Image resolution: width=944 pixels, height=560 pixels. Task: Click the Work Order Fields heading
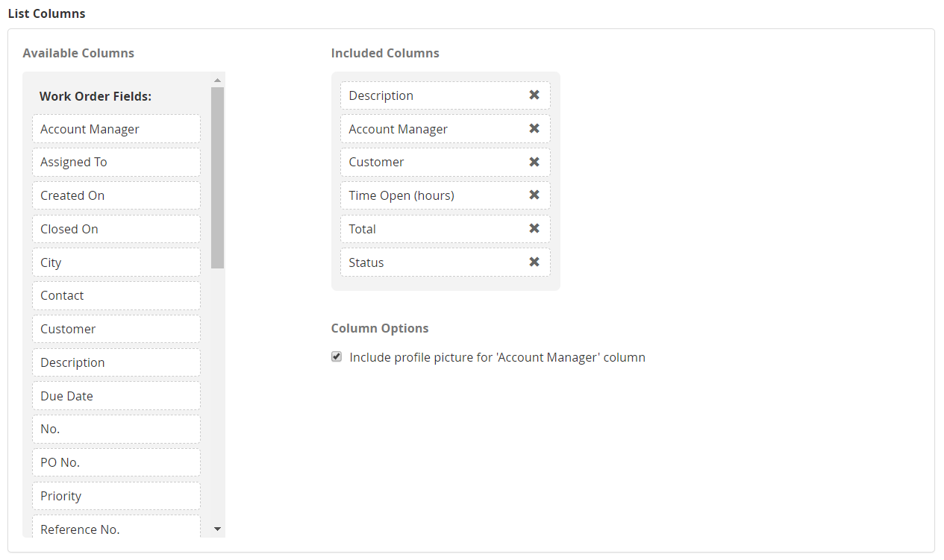[96, 96]
